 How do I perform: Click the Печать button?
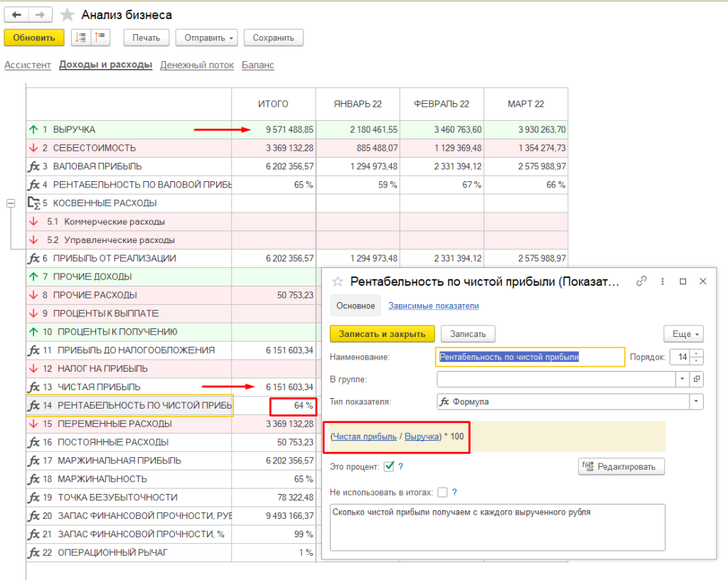pos(146,38)
